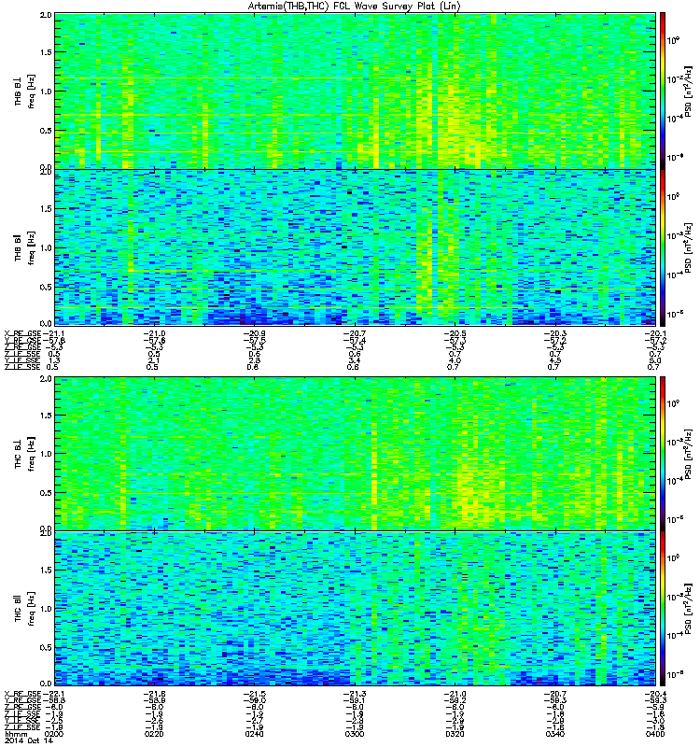
Task: Click the 0340 time tick label
Action: [554, 734]
